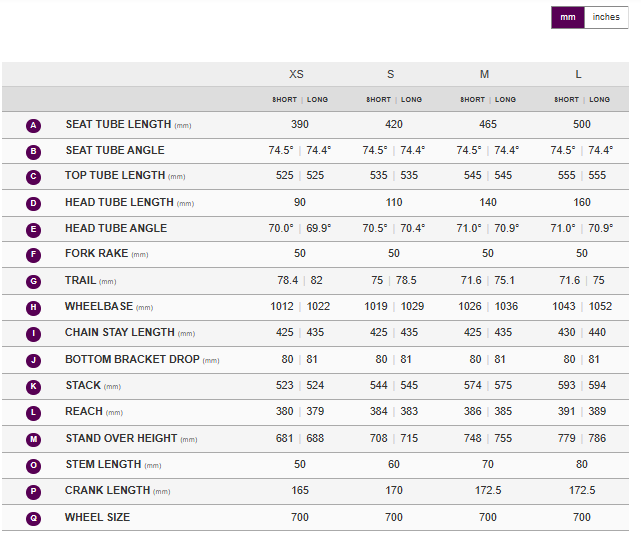Click the letter L reach badge
This screenshot has height=545, width=641.
pyautogui.click(x=34, y=412)
